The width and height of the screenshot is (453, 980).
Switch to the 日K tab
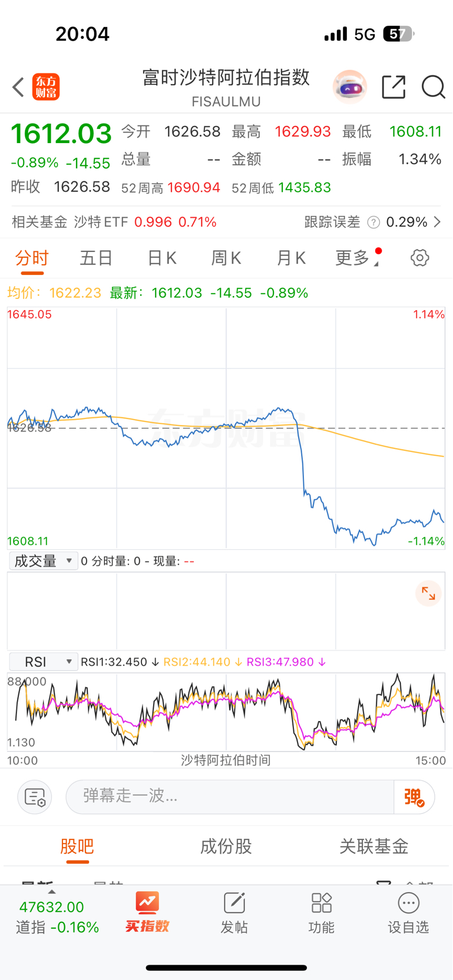pyautogui.click(x=161, y=258)
